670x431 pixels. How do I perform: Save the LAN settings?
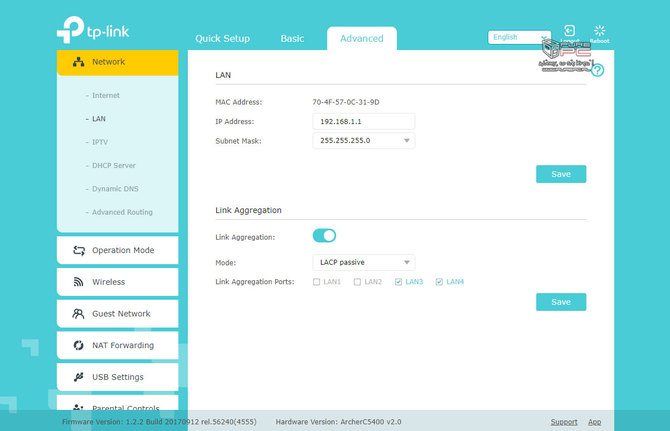pyautogui.click(x=561, y=174)
